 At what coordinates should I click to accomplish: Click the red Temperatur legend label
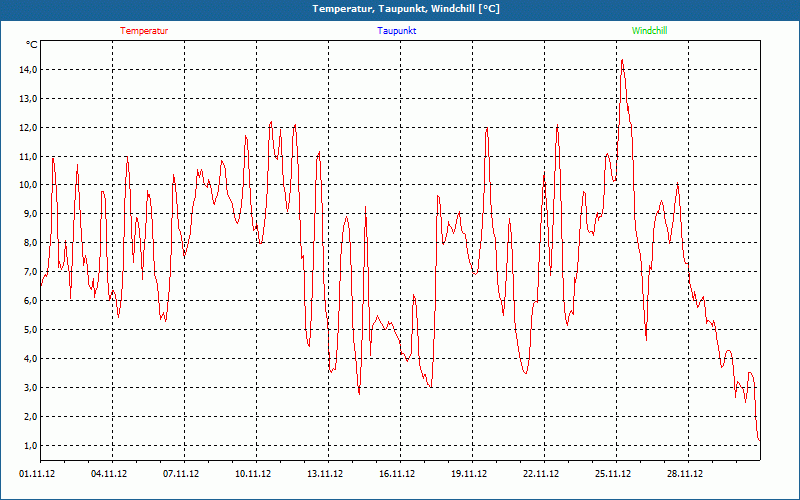click(144, 31)
